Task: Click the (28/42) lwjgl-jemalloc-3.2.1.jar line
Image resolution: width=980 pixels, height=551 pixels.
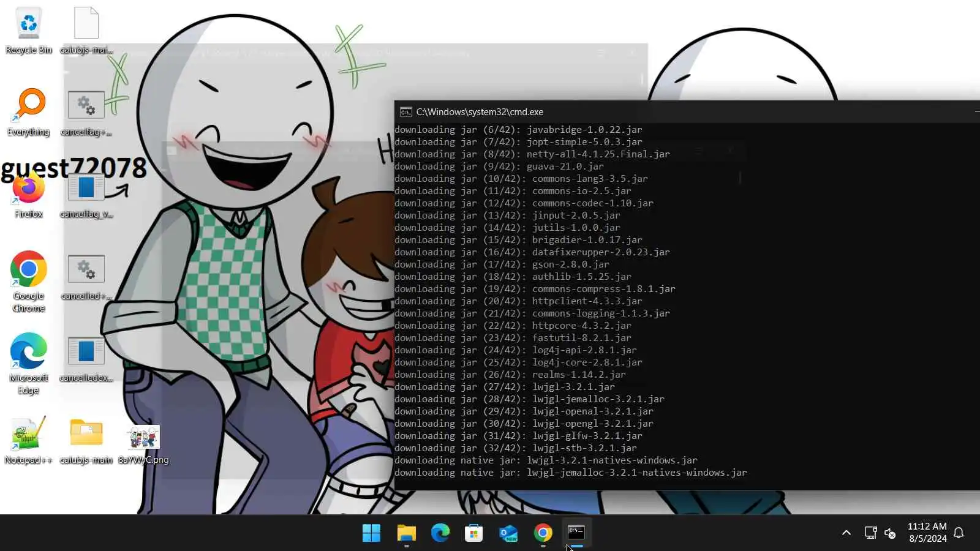Action: pyautogui.click(x=529, y=399)
